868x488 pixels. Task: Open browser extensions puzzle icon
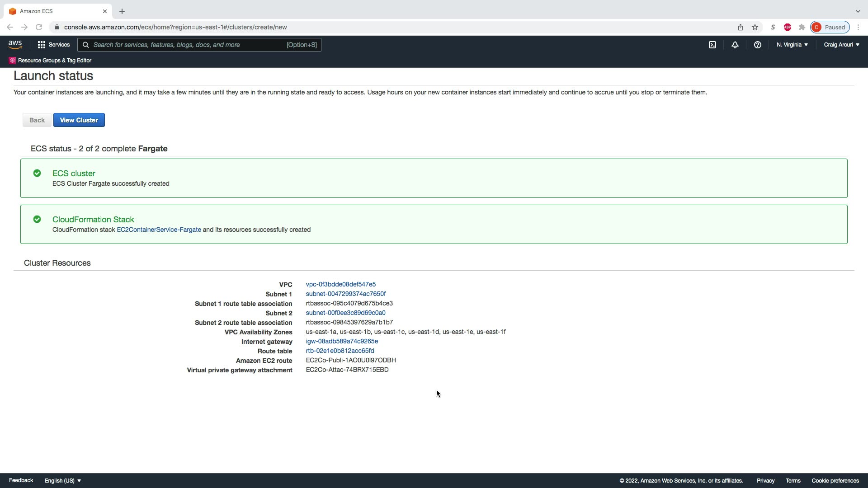[x=802, y=27]
